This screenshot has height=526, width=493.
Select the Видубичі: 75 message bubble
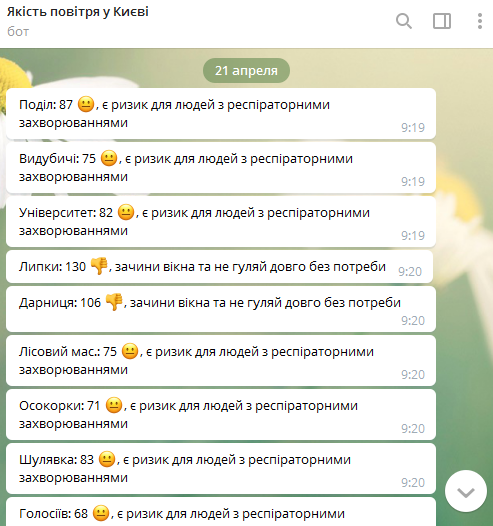221,168
